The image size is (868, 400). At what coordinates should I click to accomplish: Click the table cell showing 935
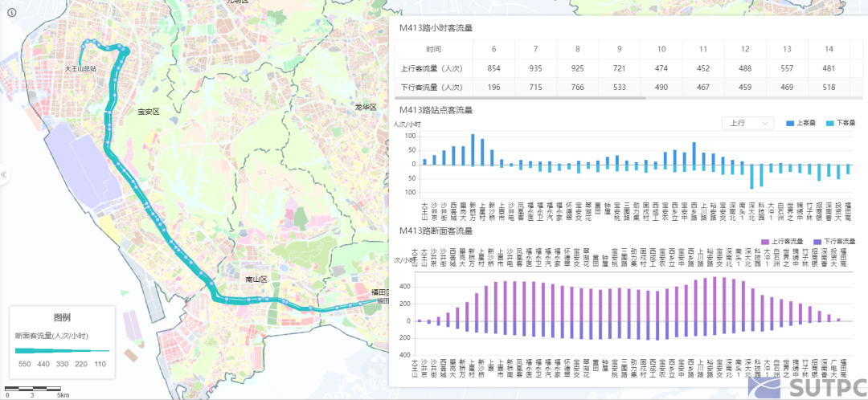pos(536,68)
